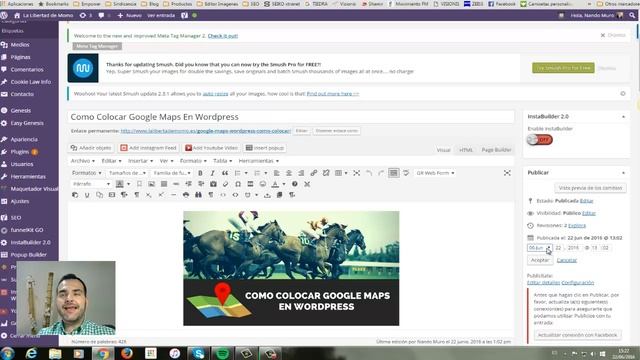Toggle the toolbar kitchen sink icon

coord(393,173)
